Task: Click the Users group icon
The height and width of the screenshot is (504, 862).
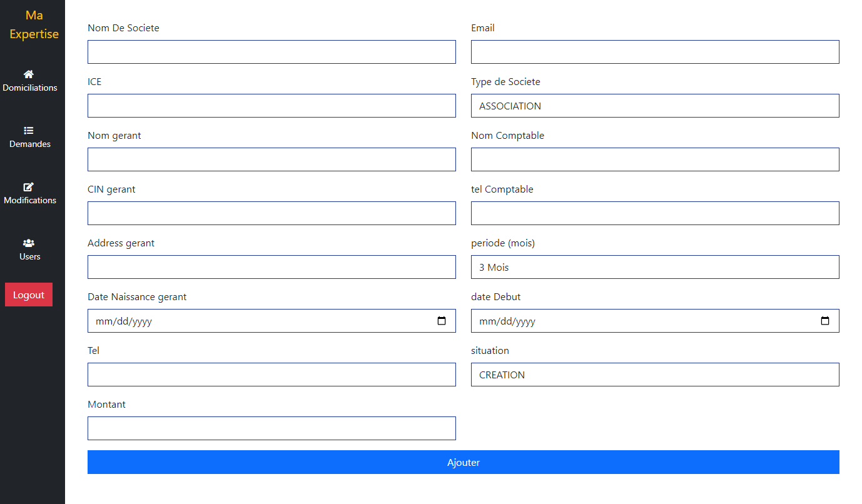Action: click(x=29, y=243)
